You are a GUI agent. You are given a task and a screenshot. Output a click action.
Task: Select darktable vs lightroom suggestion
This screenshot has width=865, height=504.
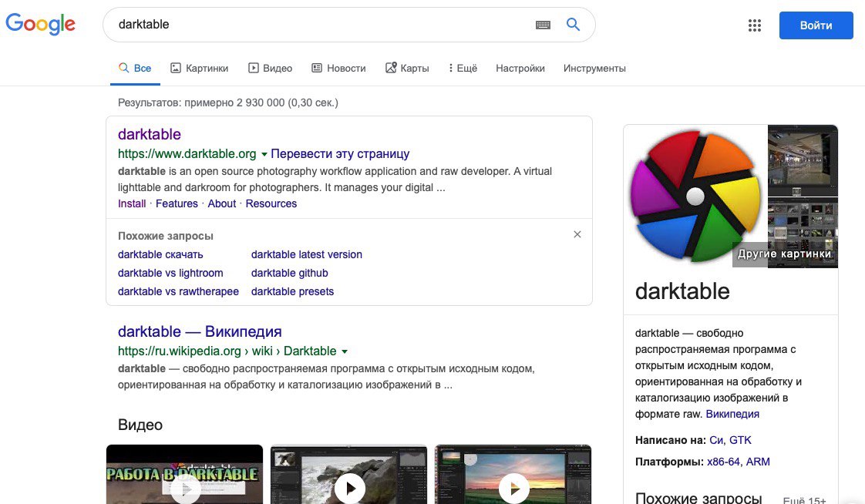170,273
